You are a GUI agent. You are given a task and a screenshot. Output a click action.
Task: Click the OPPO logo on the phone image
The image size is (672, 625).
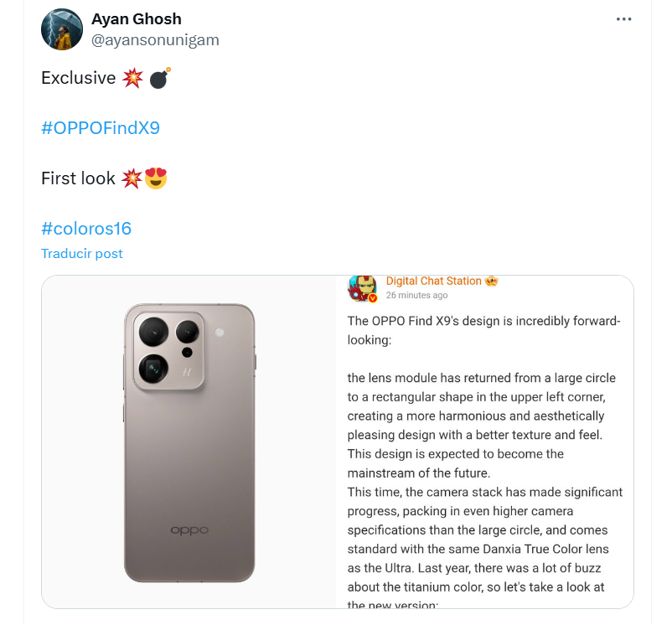coord(190,530)
